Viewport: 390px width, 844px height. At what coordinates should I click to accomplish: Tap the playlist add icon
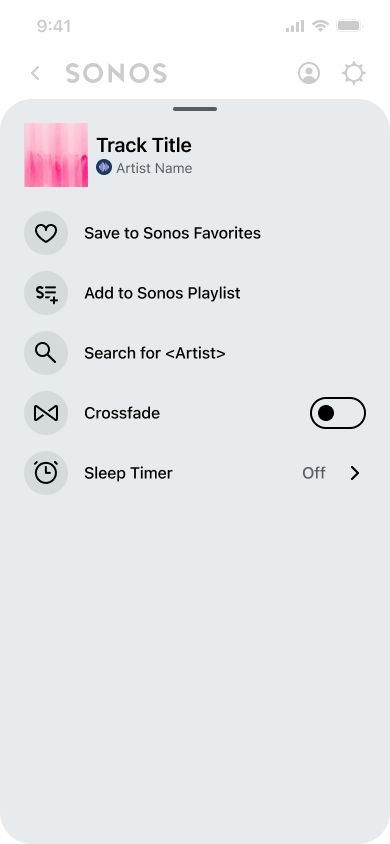tap(46, 293)
